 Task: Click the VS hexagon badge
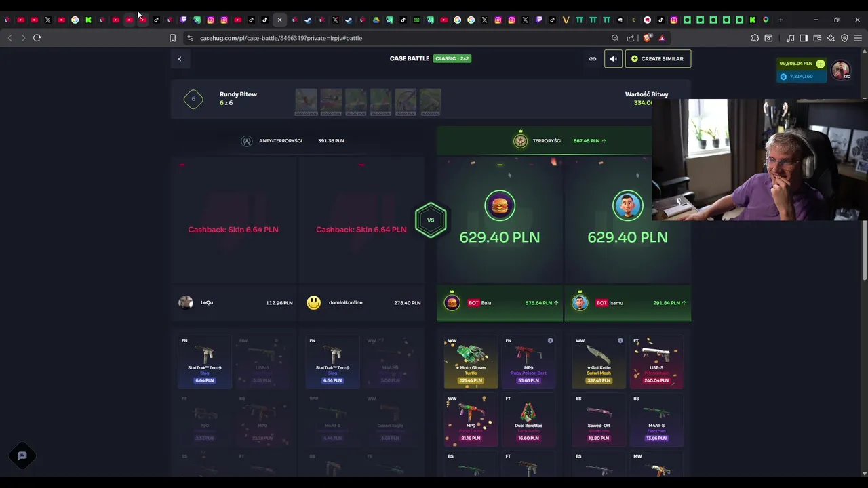pos(431,220)
